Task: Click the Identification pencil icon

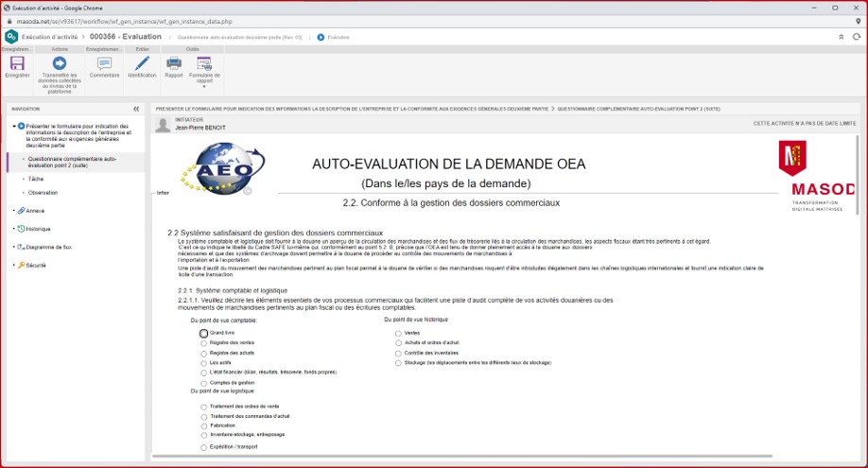Action: point(142,63)
